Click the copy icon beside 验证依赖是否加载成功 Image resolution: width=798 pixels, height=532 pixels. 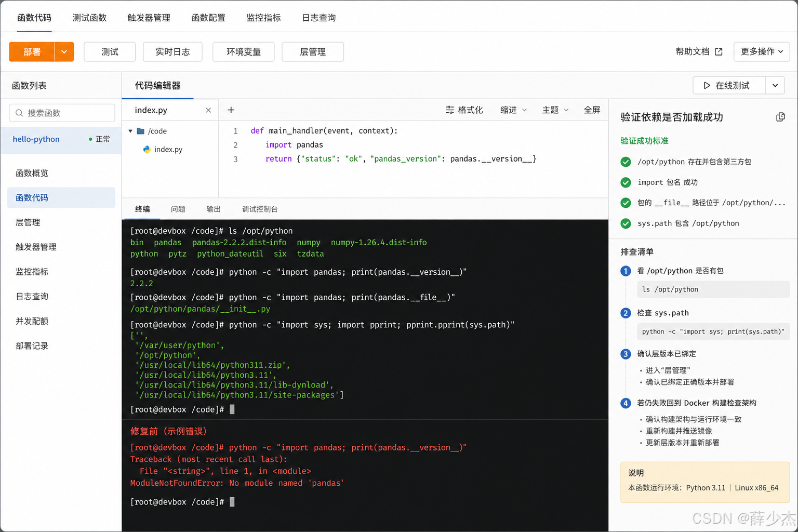point(780,117)
